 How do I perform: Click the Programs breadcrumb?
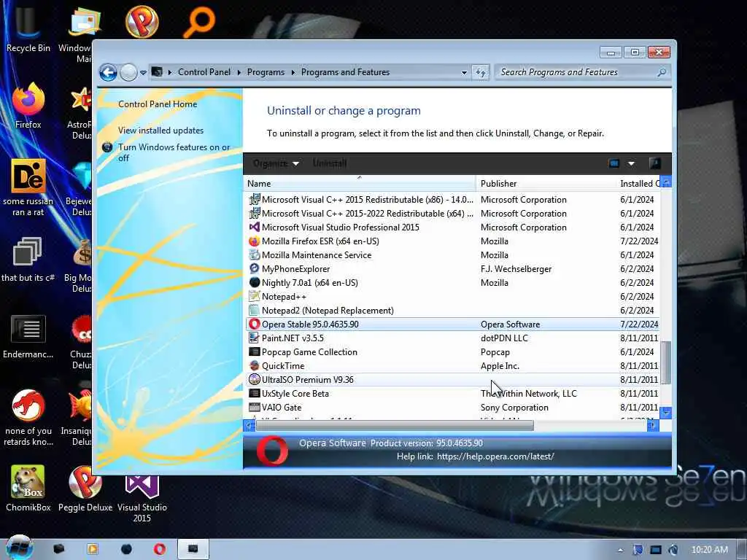click(266, 72)
